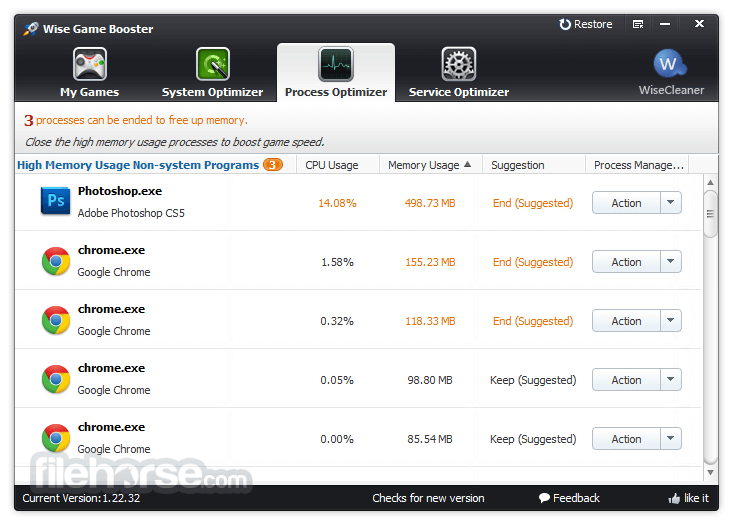This screenshot has width=732, height=524.
Task: Click the like it thumbs-up link
Action: coord(688,498)
